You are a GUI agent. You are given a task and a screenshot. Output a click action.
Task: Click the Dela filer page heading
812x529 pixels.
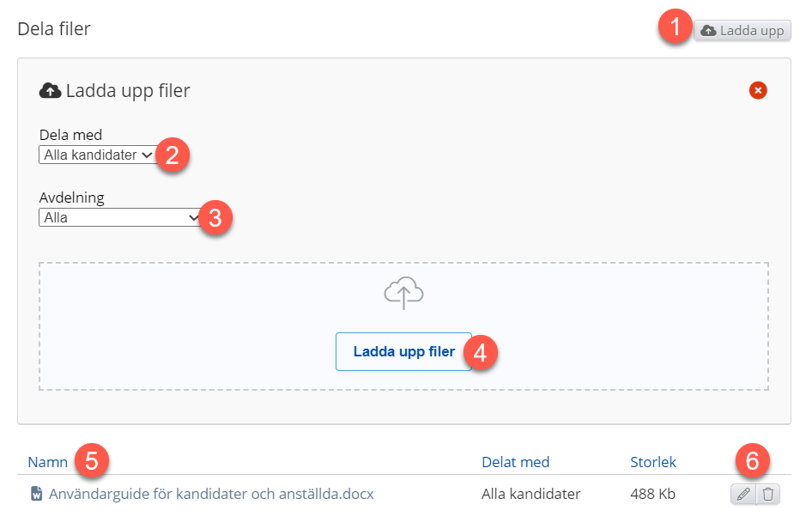coord(54,29)
